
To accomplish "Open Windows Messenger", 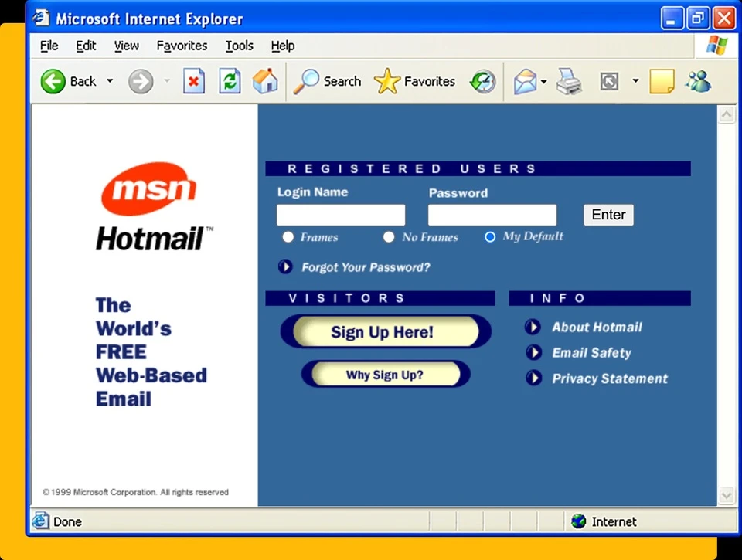I will coord(698,81).
